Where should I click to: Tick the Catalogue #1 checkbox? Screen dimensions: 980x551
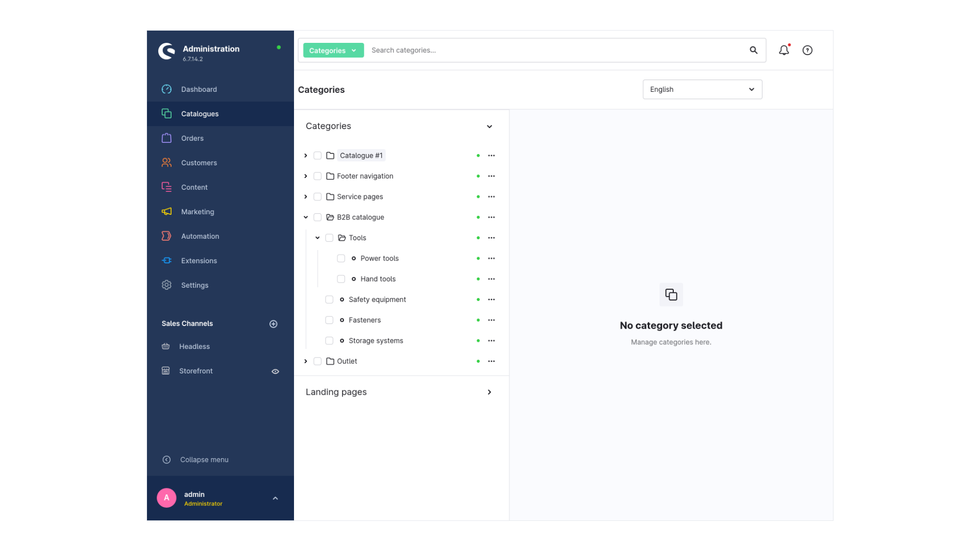pyautogui.click(x=317, y=156)
